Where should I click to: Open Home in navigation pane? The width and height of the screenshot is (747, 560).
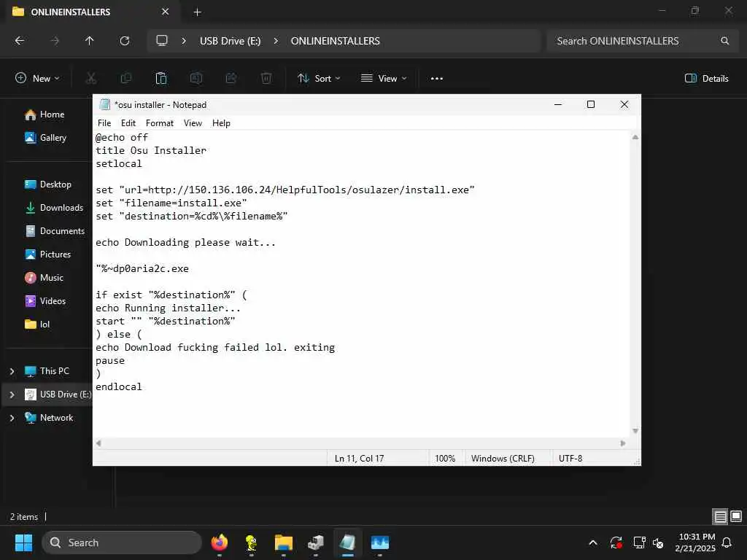pyautogui.click(x=45, y=114)
